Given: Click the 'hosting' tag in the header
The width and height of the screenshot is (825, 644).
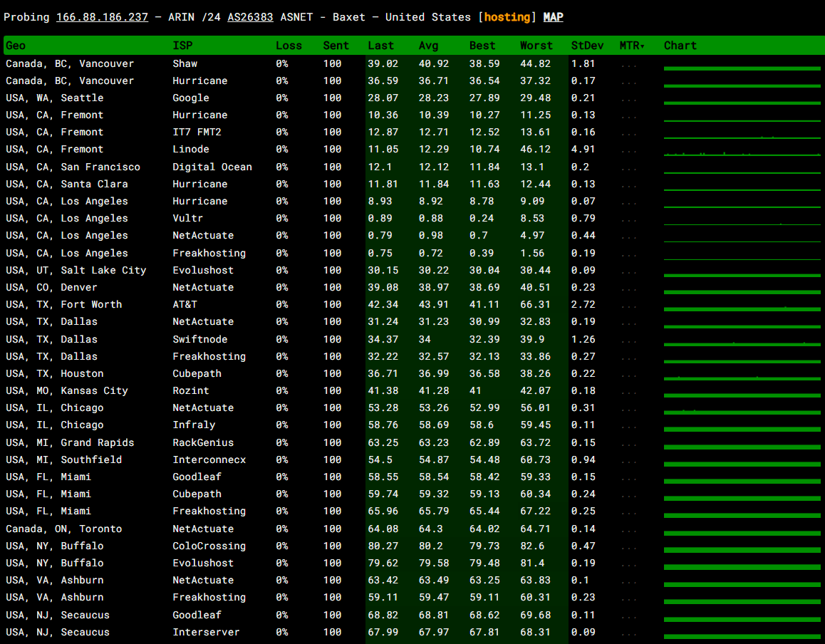Looking at the screenshot, I should pyautogui.click(x=507, y=17).
